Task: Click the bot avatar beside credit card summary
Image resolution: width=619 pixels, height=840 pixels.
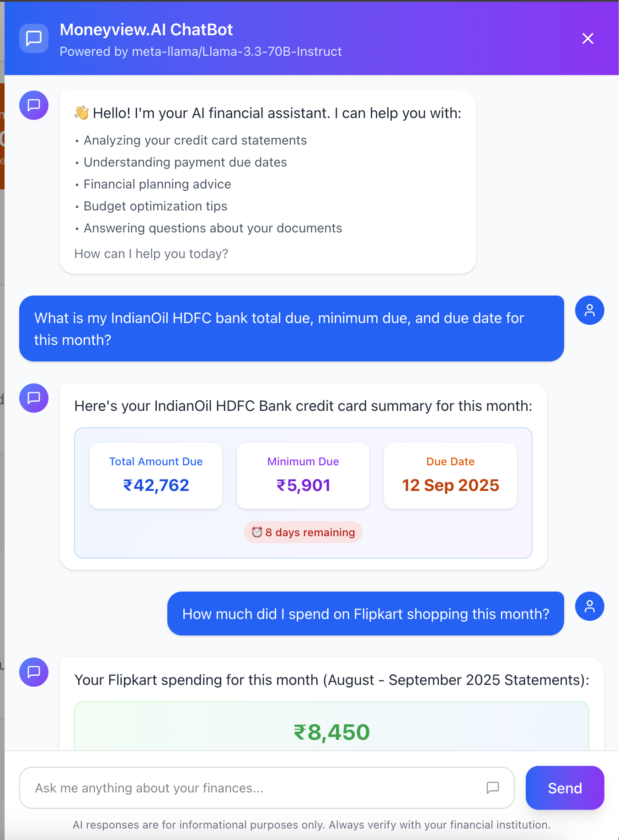Action: [x=34, y=398]
